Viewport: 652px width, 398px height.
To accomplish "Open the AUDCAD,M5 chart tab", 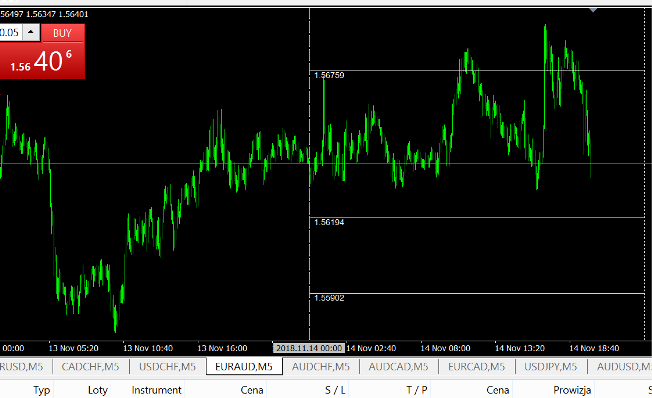I will click(398, 366).
